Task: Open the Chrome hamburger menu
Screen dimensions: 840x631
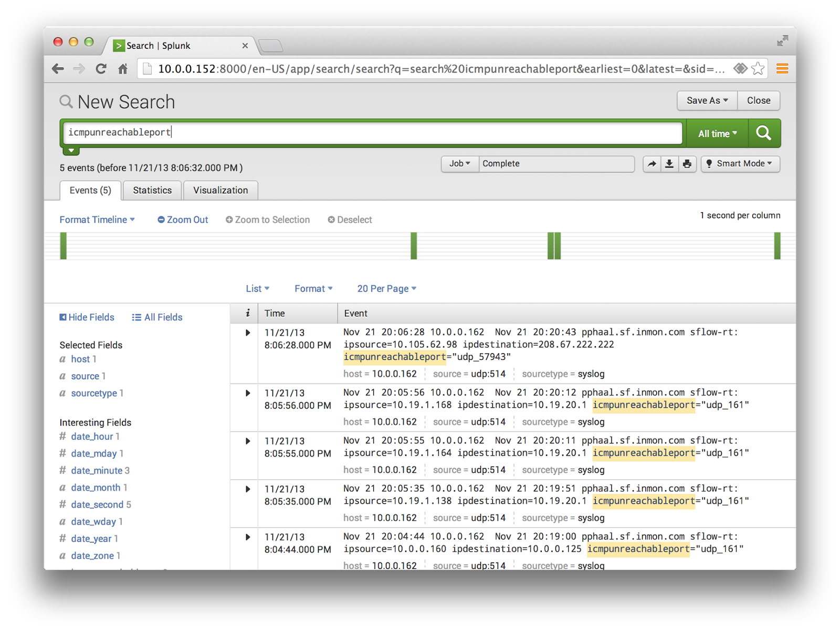Action: tap(782, 69)
